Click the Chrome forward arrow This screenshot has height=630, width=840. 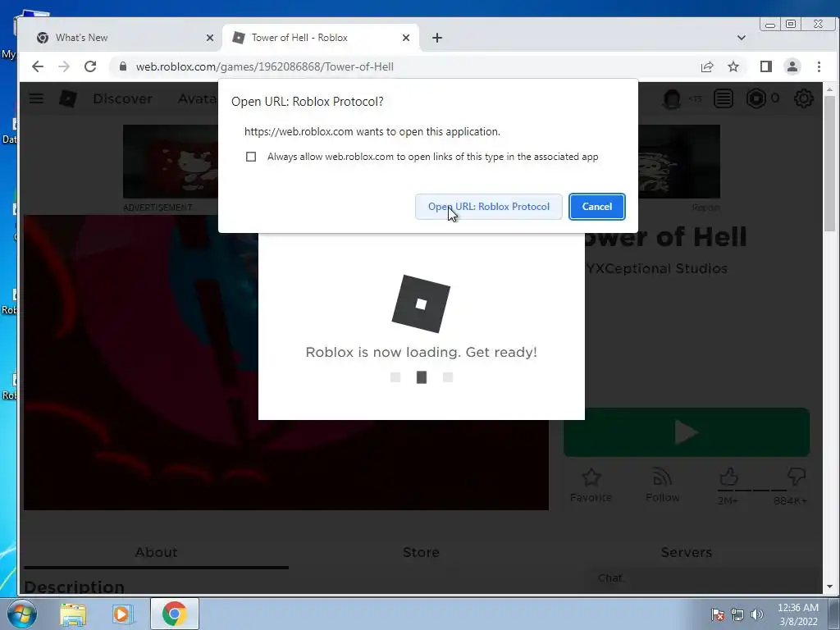(x=64, y=66)
